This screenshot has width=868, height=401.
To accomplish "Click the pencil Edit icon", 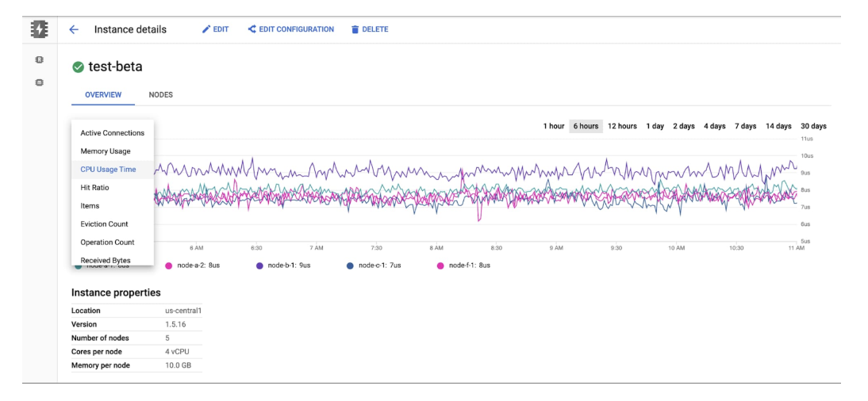I will click(x=206, y=29).
